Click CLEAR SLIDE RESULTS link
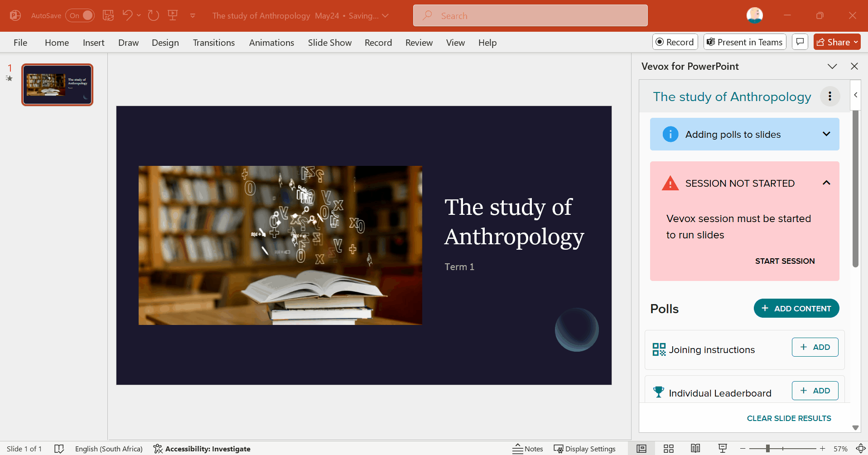 pyautogui.click(x=789, y=418)
